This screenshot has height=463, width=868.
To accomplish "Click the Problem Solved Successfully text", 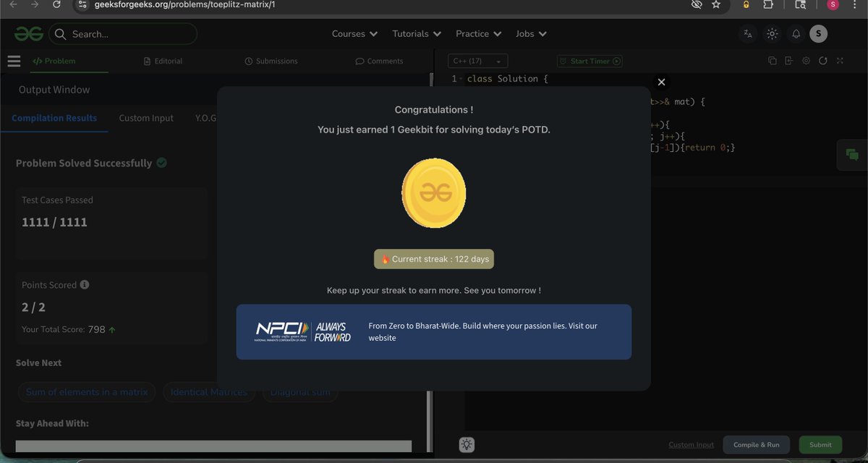I will tap(84, 163).
